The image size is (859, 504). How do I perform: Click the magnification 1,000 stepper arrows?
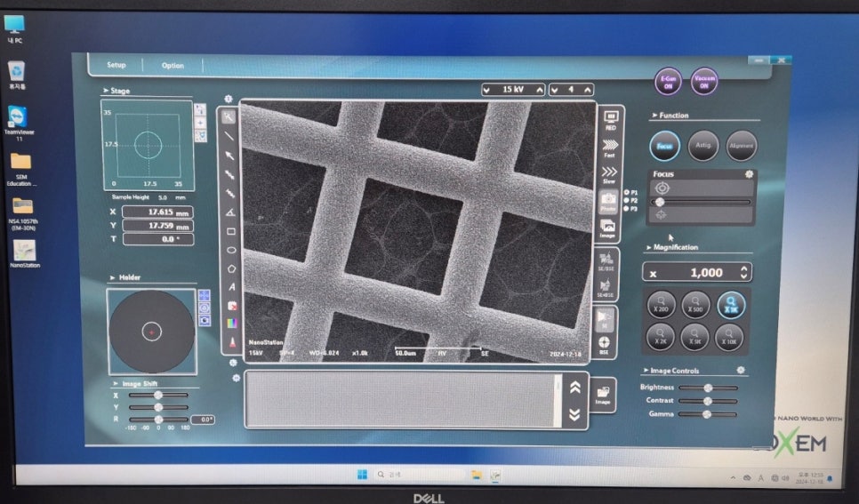743,272
